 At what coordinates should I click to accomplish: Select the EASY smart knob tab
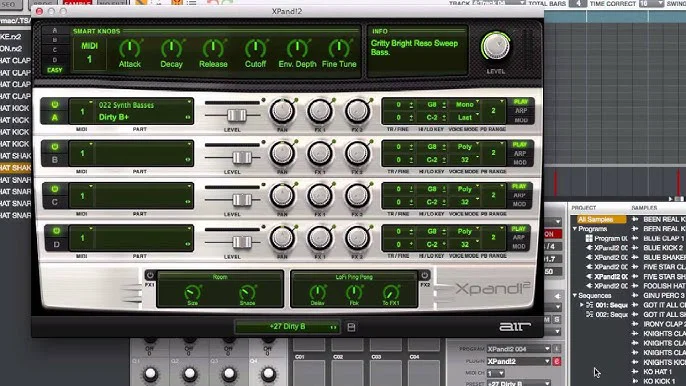(x=55, y=70)
